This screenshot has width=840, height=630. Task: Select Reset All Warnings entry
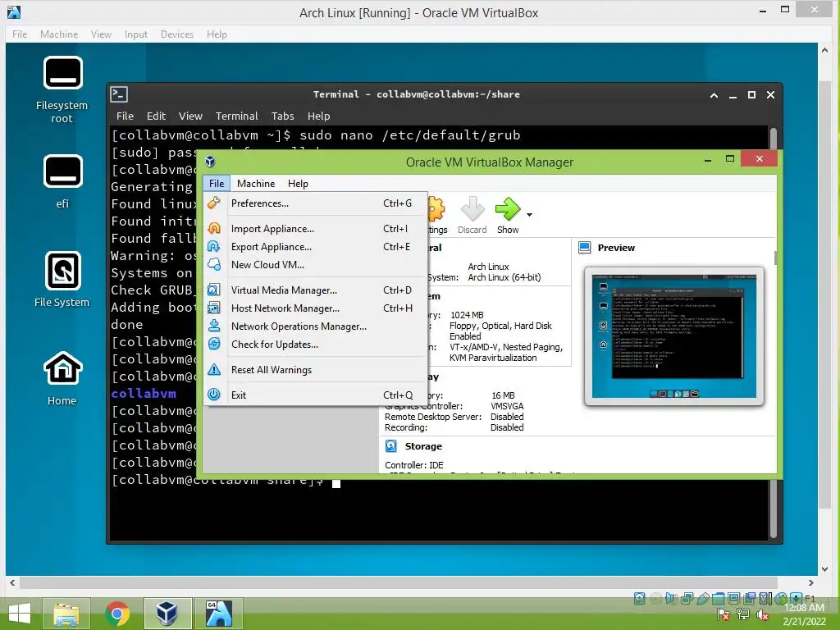[316, 370]
